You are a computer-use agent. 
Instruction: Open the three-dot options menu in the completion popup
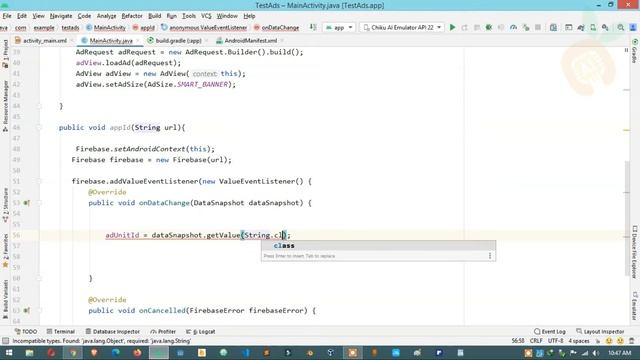[x=490, y=256]
